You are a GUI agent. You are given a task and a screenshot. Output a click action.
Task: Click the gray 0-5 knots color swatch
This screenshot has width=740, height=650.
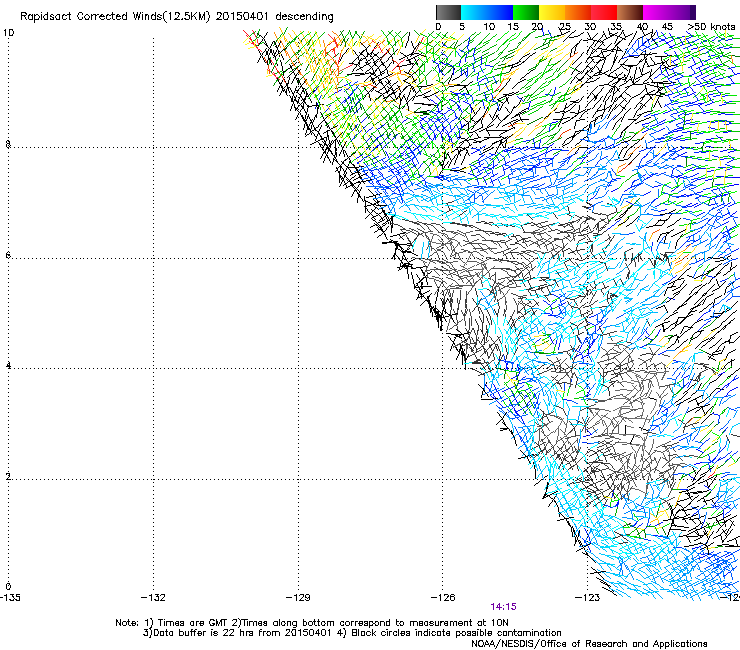(448, 12)
